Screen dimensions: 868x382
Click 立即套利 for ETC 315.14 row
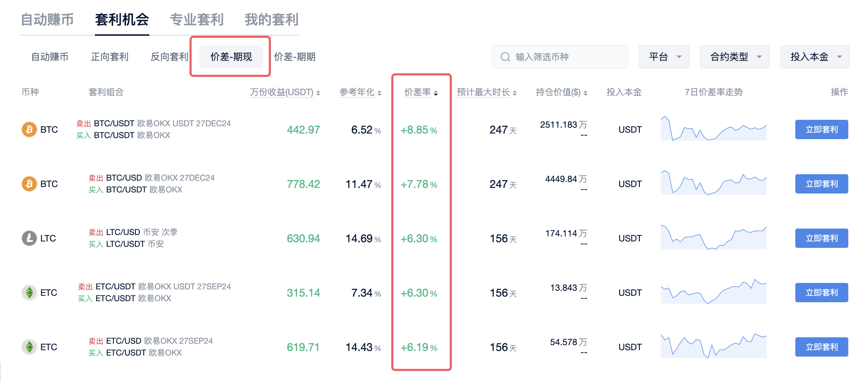tap(822, 293)
